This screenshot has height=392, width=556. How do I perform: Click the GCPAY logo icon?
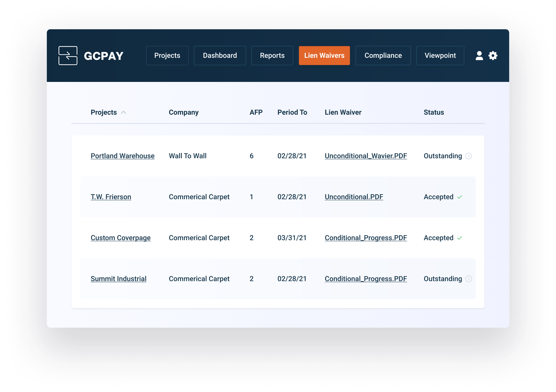point(68,55)
